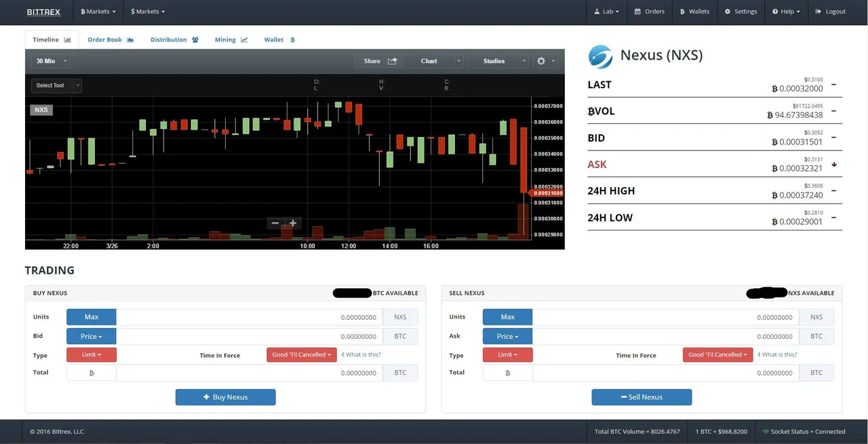Click '1 BTC = $968.8200' text
The image size is (868, 444).
click(x=721, y=432)
